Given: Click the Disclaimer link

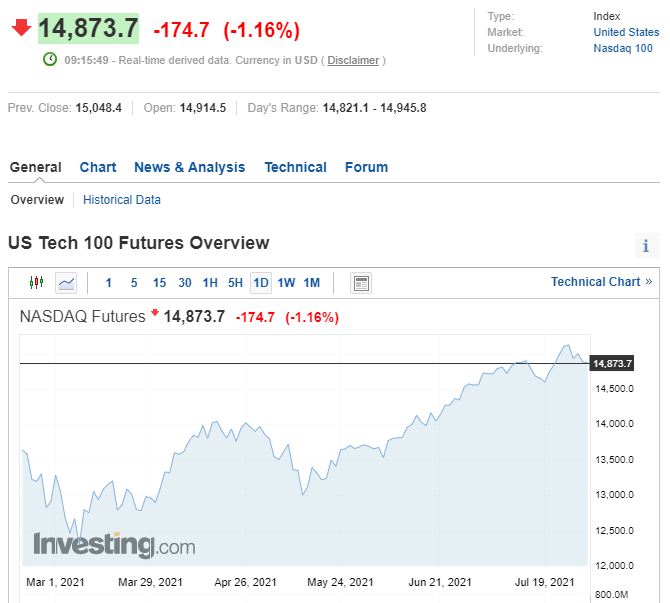Looking at the screenshot, I should (x=353, y=60).
